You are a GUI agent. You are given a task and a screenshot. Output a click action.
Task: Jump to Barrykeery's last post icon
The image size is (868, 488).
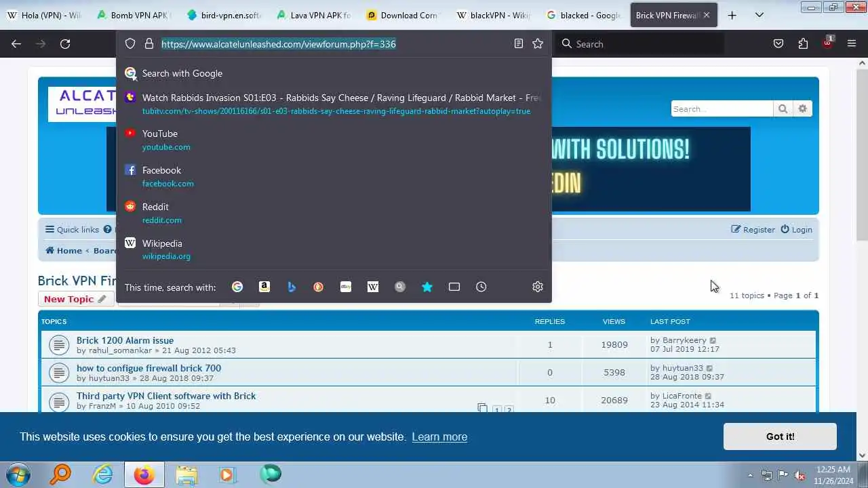pos(713,341)
